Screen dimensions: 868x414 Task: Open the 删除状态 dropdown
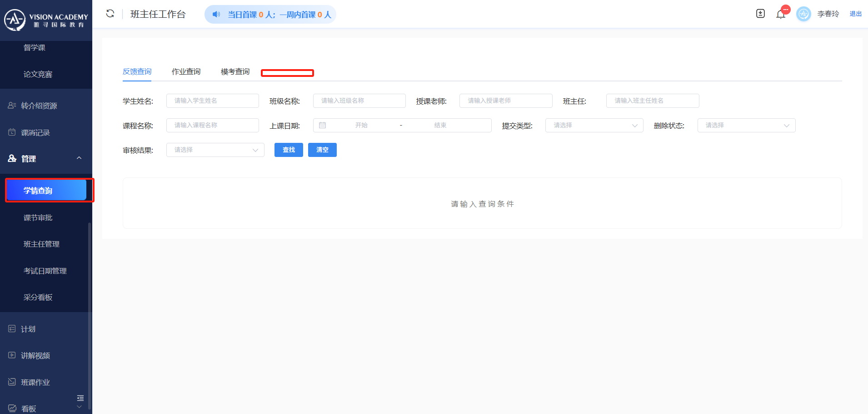[746, 126]
